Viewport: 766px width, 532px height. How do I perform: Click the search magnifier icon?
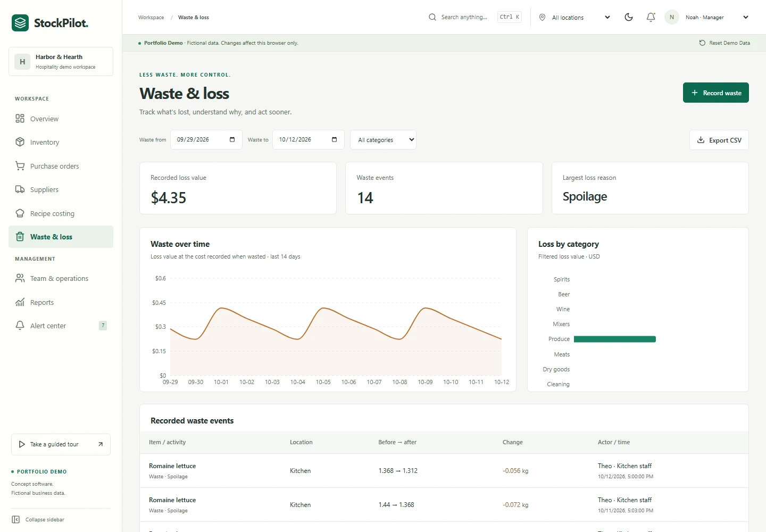tap(432, 17)
